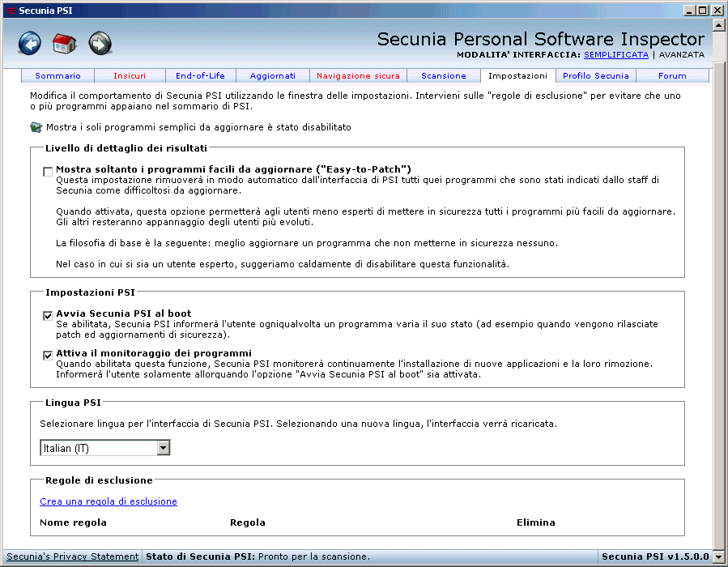Open the Navigazione sicura tab

pos(358,75)
